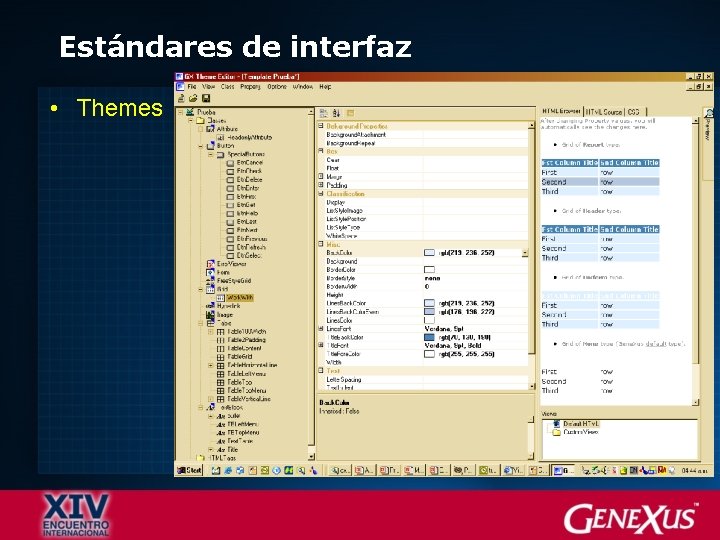The width and height of the screenshot is (720, 540).
Task: Open the File menu
Action: pyautogui.click(x=192, y=86)
